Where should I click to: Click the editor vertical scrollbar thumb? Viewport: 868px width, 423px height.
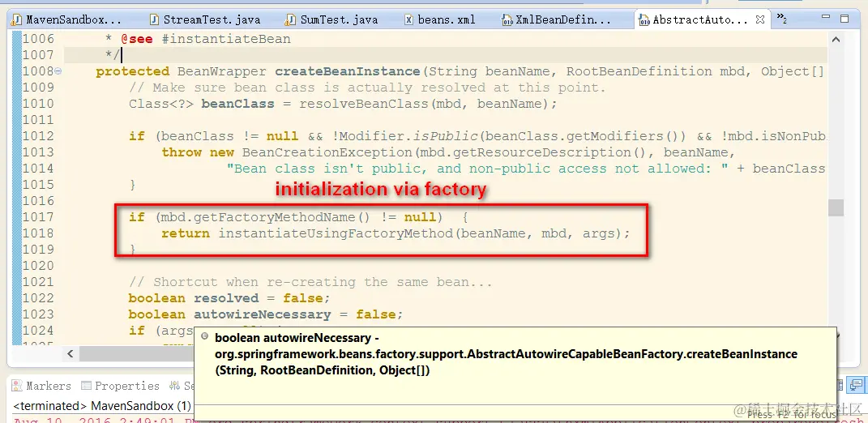(x=836, y=207)
